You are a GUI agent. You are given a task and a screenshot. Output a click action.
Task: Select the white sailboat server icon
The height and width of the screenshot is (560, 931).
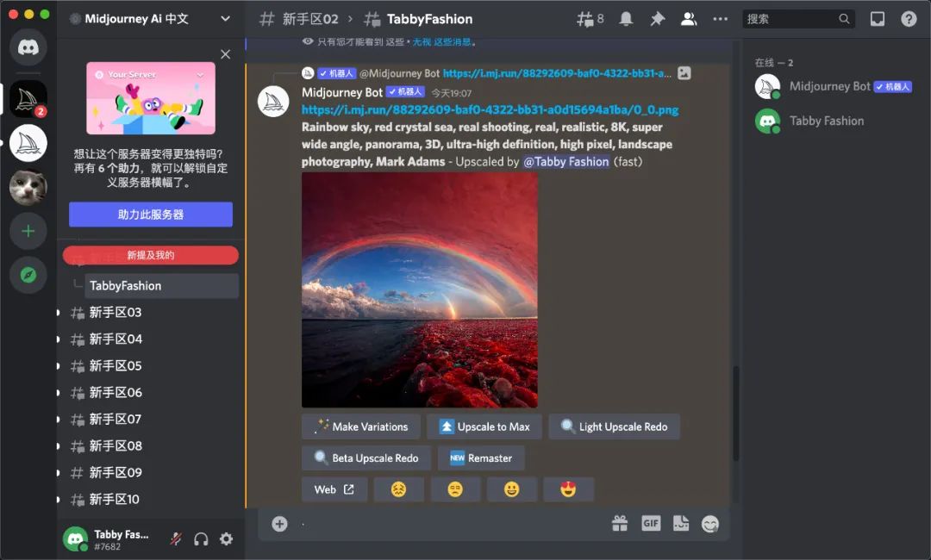pos(28,143)
